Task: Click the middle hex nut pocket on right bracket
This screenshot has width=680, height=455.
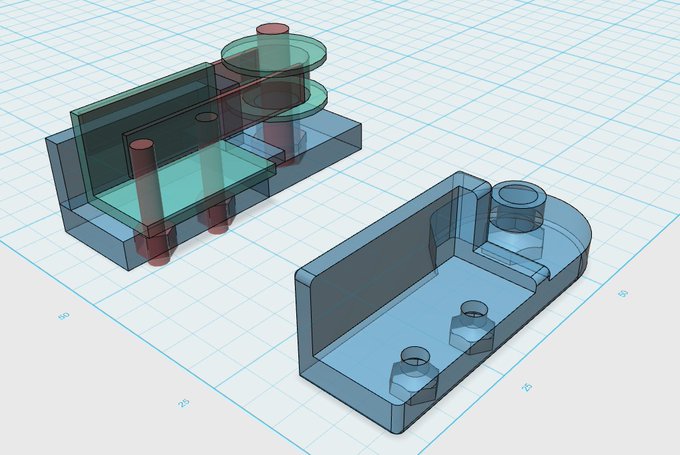Action: pos(472,325)
